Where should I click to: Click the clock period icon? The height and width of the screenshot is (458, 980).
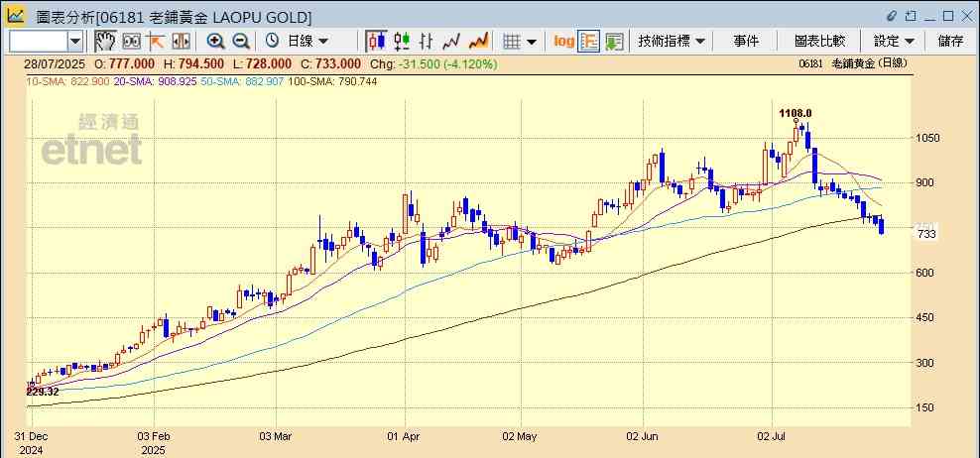272,42
